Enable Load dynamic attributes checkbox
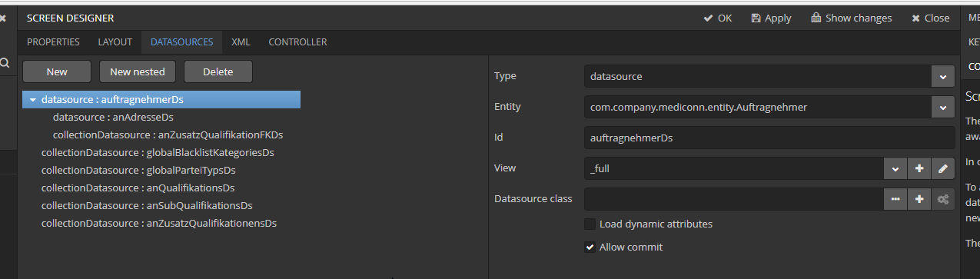 [x=590, y=224]
